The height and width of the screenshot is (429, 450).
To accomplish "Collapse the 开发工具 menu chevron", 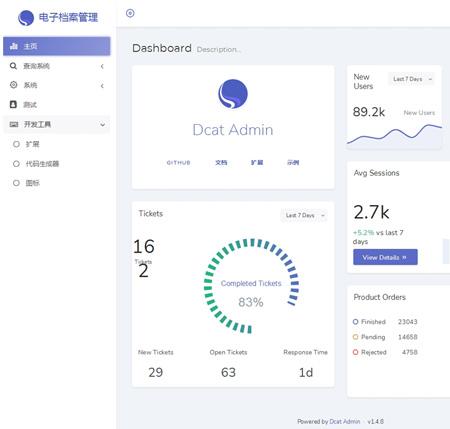I will pos(102,125).
